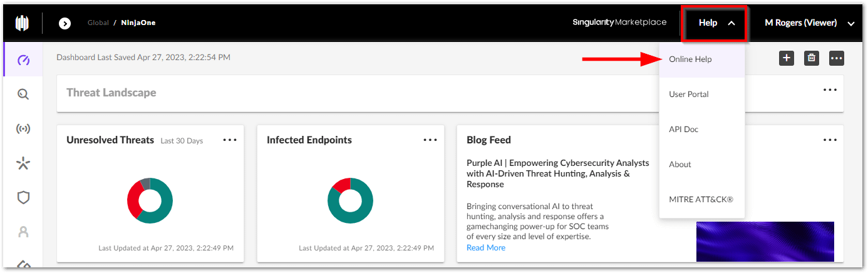868x273 pixels.
Task: Expand the sidebar with arrow button
Action: (65, 23)
